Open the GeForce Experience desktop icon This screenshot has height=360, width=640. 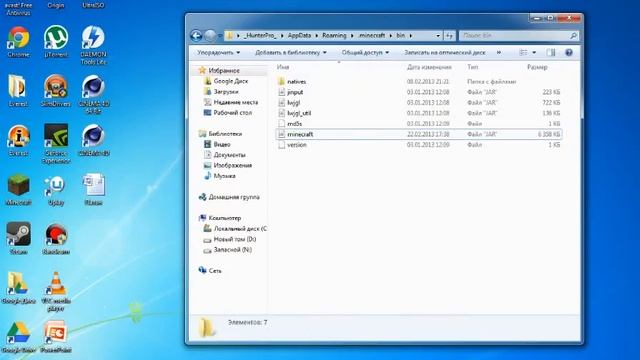[x=56, y=144]
